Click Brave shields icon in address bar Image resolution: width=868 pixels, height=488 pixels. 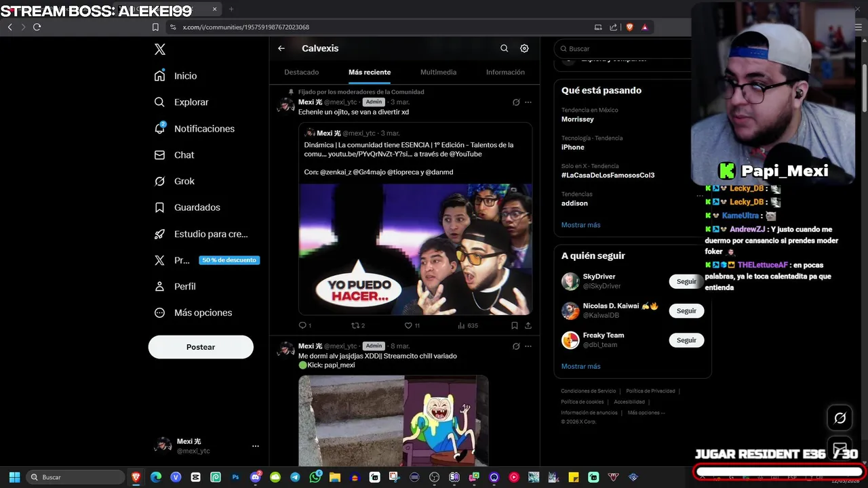629,27
